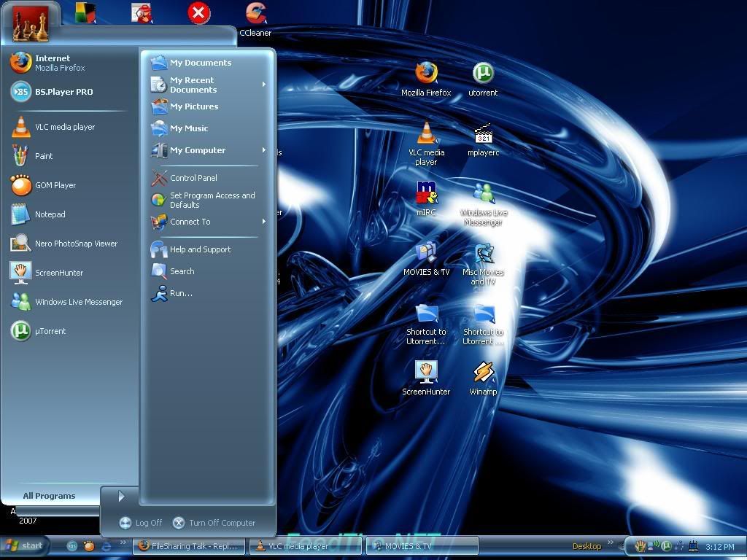Open Search from the Start menu
This screenshot has width=747, height=560.
(208, 271)
